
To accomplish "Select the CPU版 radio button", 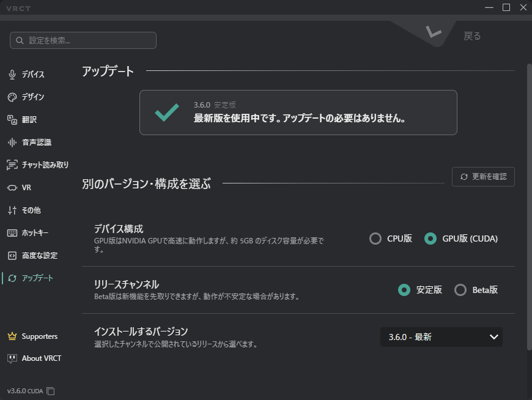I will [x=375, y=239].
